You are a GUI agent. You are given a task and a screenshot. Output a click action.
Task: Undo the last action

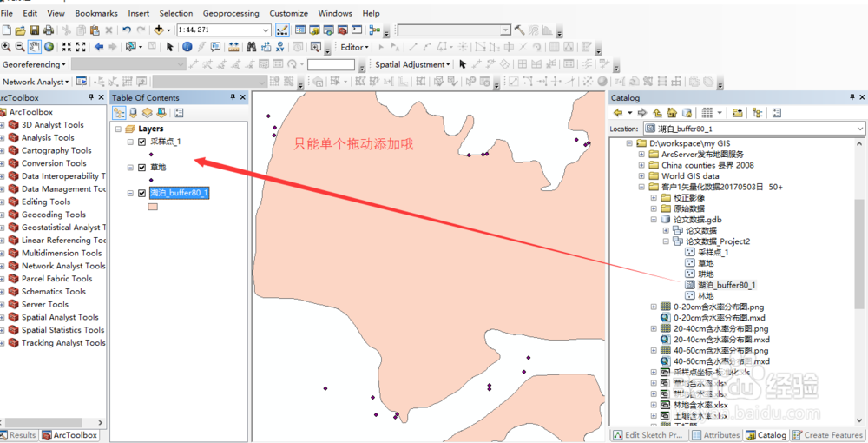pos(127,30)
